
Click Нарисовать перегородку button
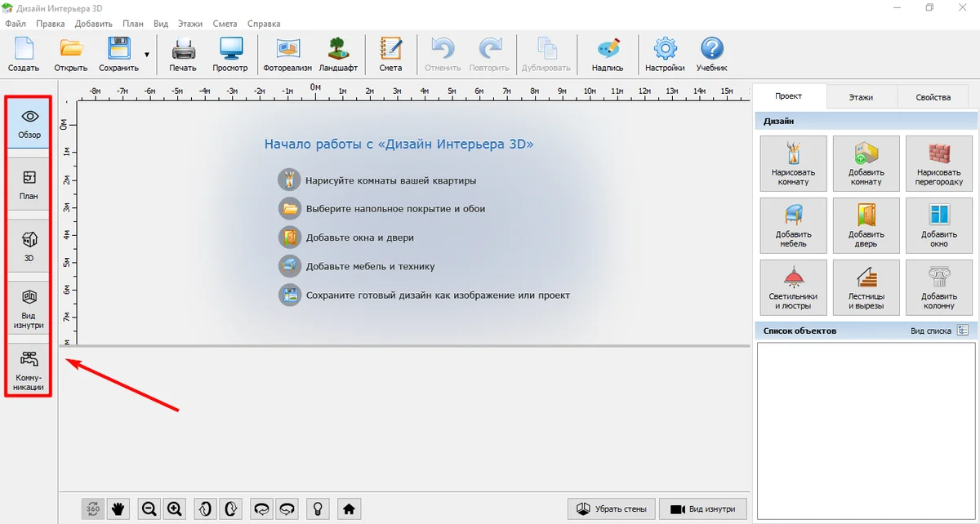939,164
